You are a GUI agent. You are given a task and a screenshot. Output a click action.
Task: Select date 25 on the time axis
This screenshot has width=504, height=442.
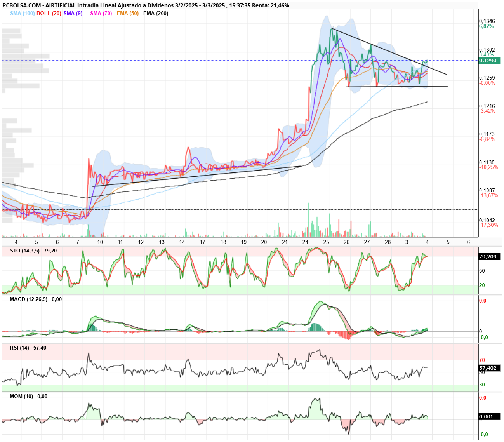click(326, 242)
